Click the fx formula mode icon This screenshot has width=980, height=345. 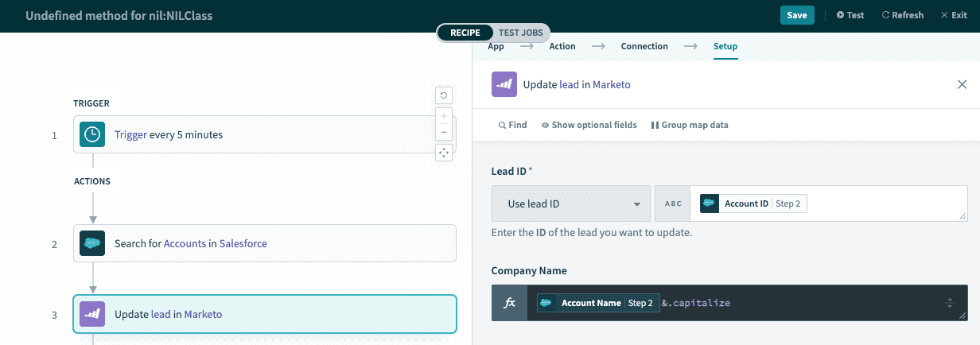pos(510,303)
